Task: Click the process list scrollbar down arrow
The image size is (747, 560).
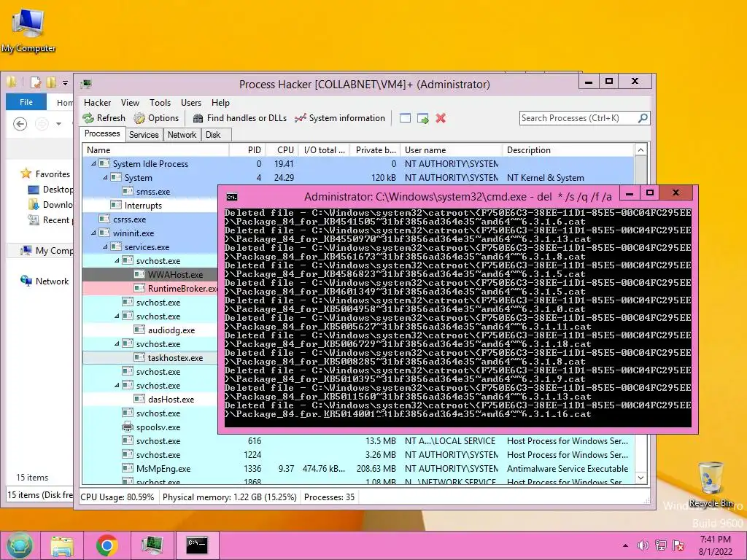Action: pos(640,478)
